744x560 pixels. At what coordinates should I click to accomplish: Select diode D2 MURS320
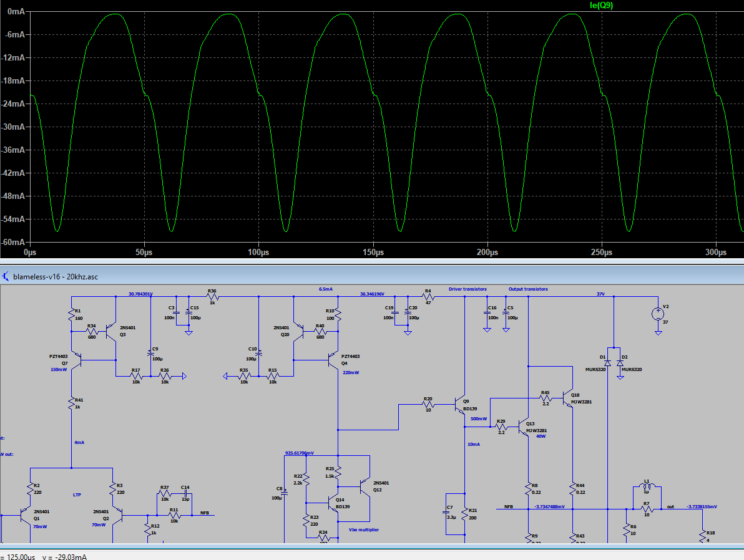click(620, 363)
